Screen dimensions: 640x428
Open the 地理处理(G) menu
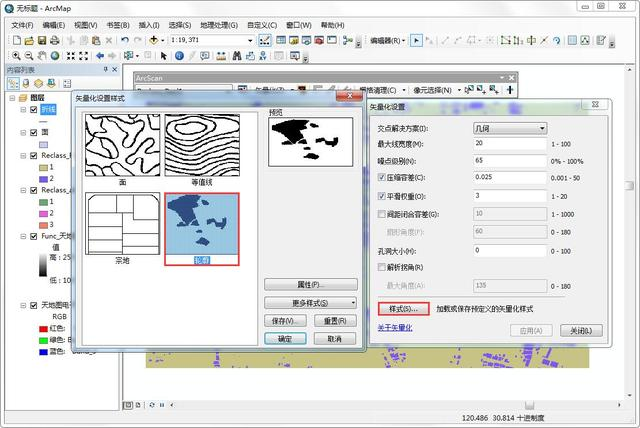pyautogui.click(x=219, y=25)
